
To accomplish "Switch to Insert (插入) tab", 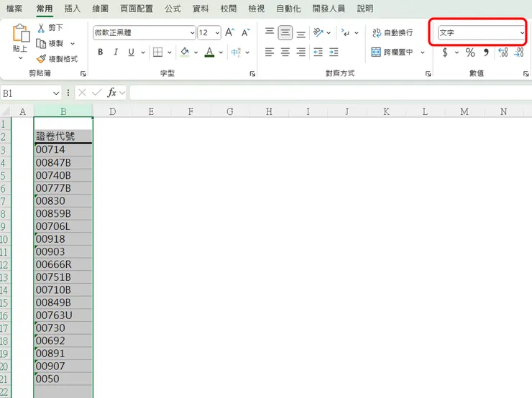I will [x=73, y=9].
